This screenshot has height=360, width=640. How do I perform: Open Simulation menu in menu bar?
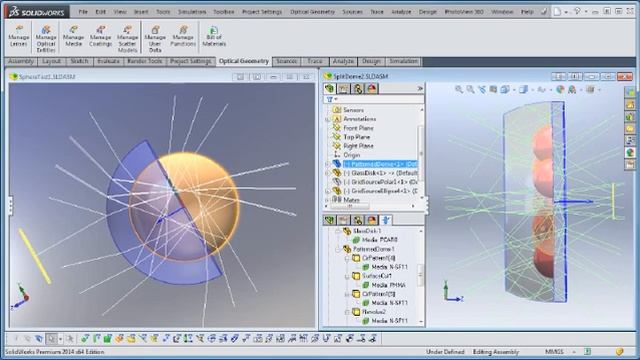point(192,12)
